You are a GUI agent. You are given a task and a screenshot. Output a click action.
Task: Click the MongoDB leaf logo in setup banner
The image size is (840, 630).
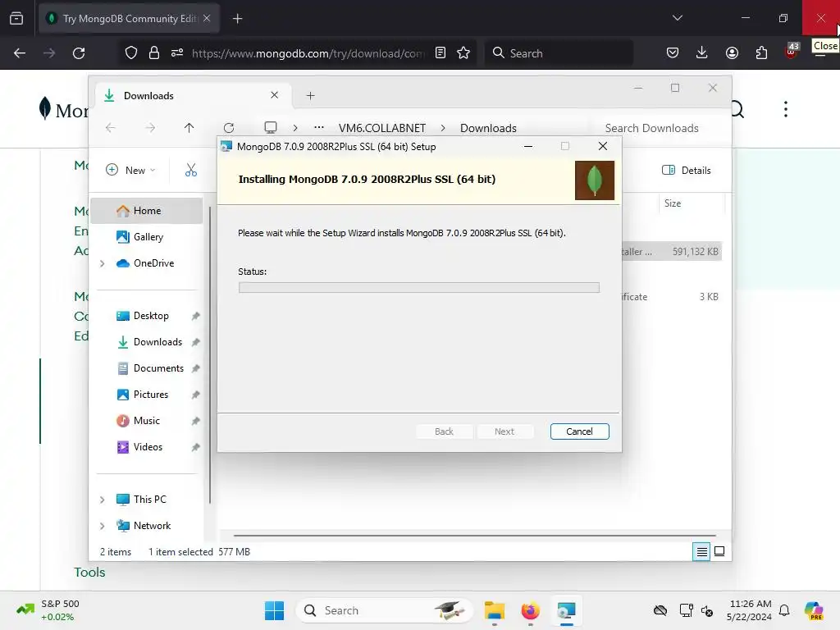click(594, 180)
